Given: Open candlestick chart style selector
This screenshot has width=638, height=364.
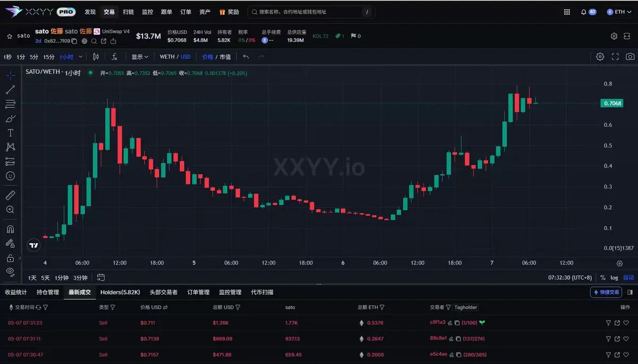Looking at the screenshot, I should (x=96, y=57).
